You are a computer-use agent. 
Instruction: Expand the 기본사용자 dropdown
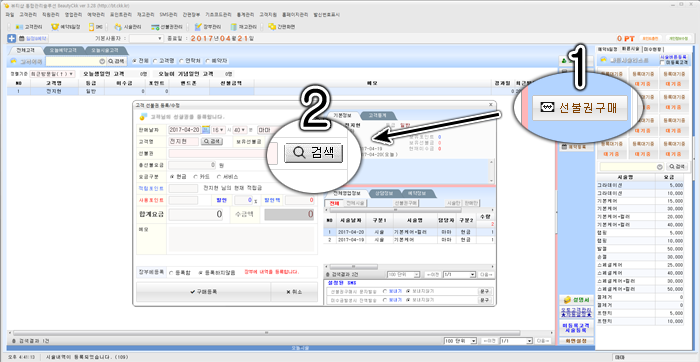click(x=146, y=39)
